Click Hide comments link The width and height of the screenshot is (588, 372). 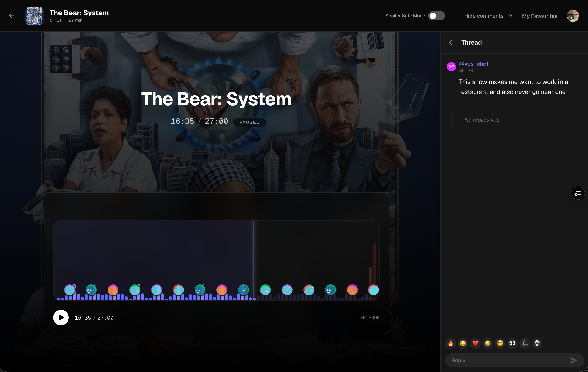pos(488,16)
